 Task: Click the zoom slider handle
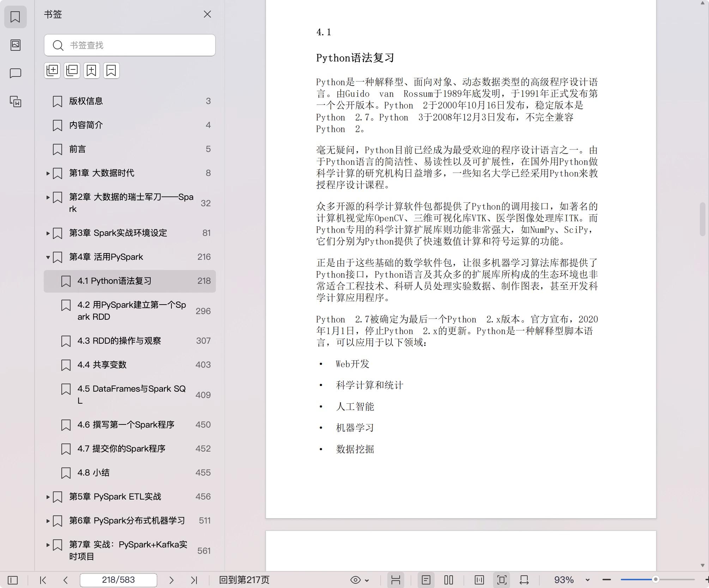tap(656, 580)
